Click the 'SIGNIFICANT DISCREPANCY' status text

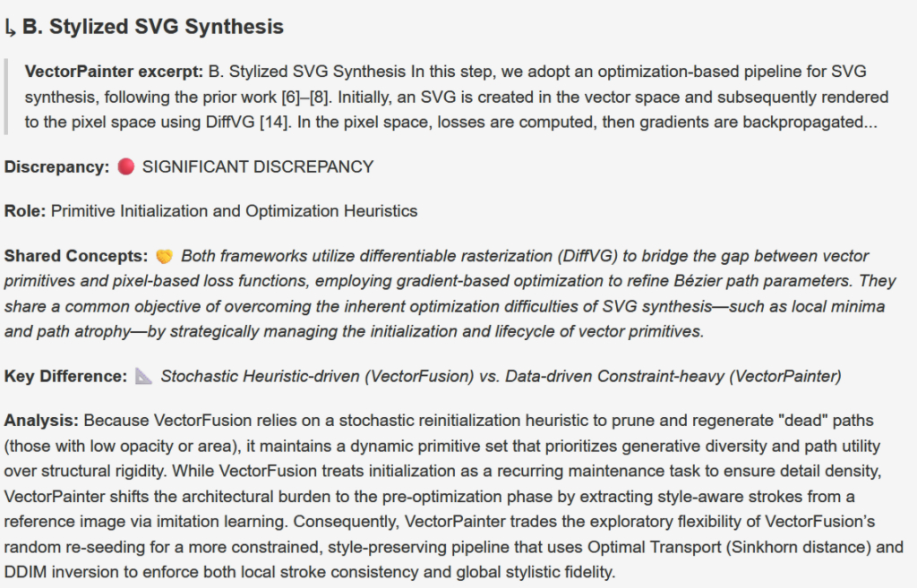pos(258,167)
